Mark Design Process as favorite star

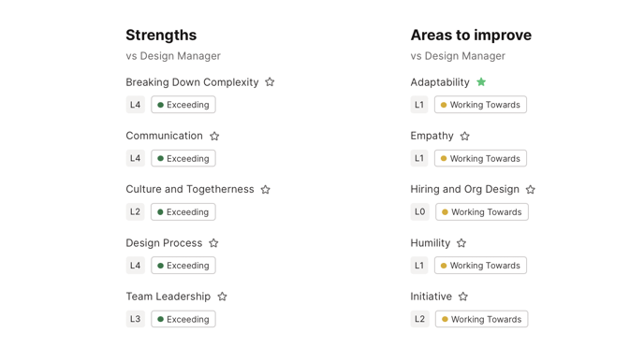point(213,243)
